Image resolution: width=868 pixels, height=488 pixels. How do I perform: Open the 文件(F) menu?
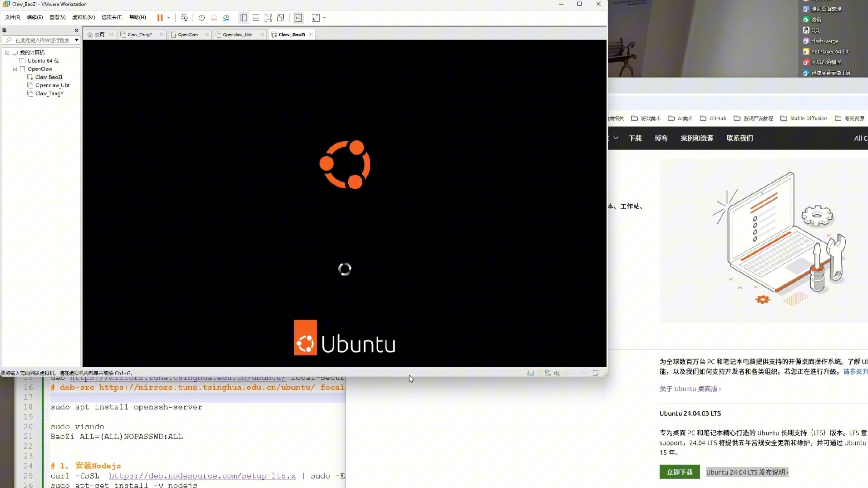[x=12, y=17]
